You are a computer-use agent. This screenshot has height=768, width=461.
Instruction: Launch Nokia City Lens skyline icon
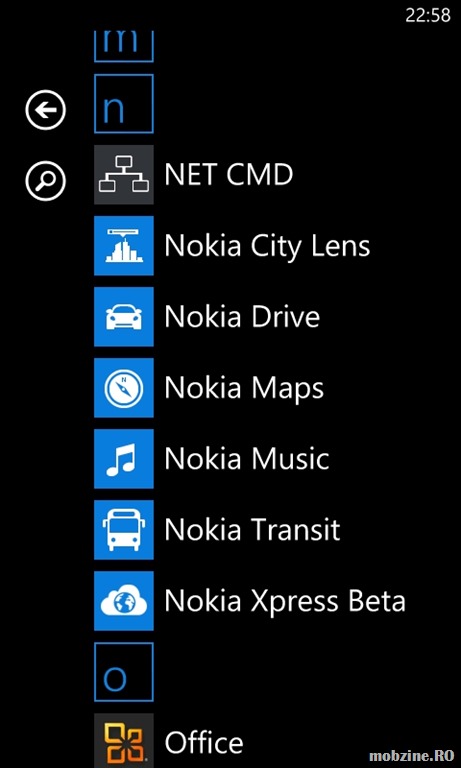[x=124, y=246]
